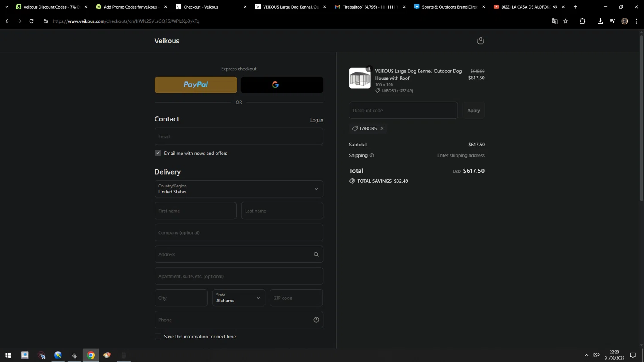Focus the Email input field

coord(239,136)
